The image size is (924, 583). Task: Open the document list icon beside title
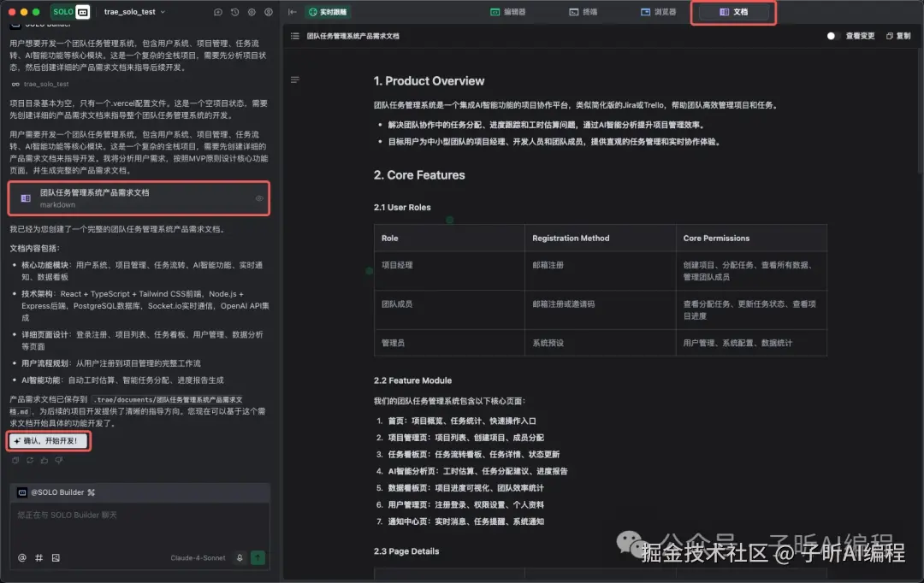click(294, 36)
